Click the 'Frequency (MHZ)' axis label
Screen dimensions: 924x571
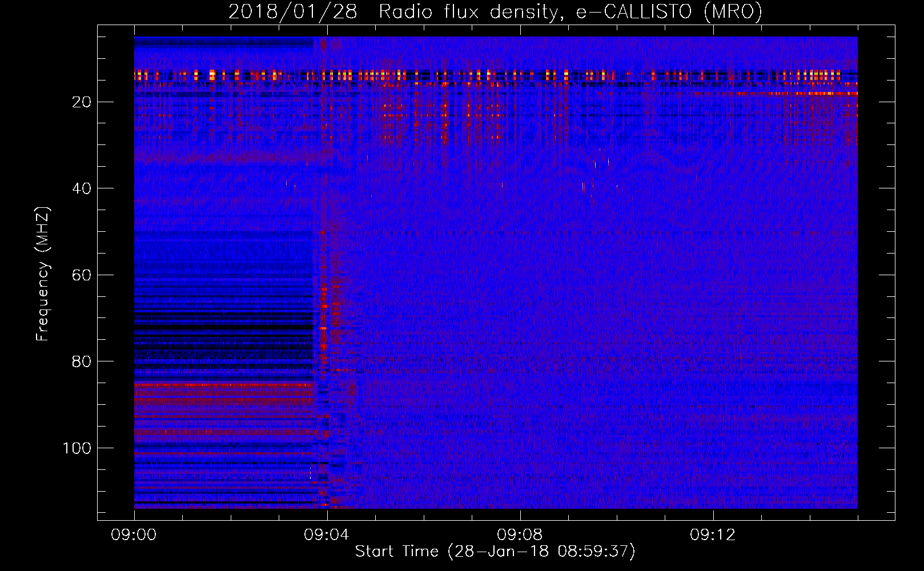43,274
